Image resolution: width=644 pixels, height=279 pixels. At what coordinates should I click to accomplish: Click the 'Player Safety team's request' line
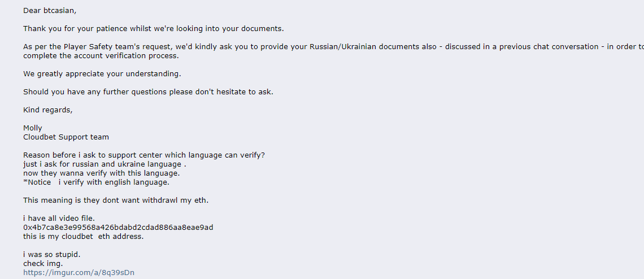click(x=333, y=47)
